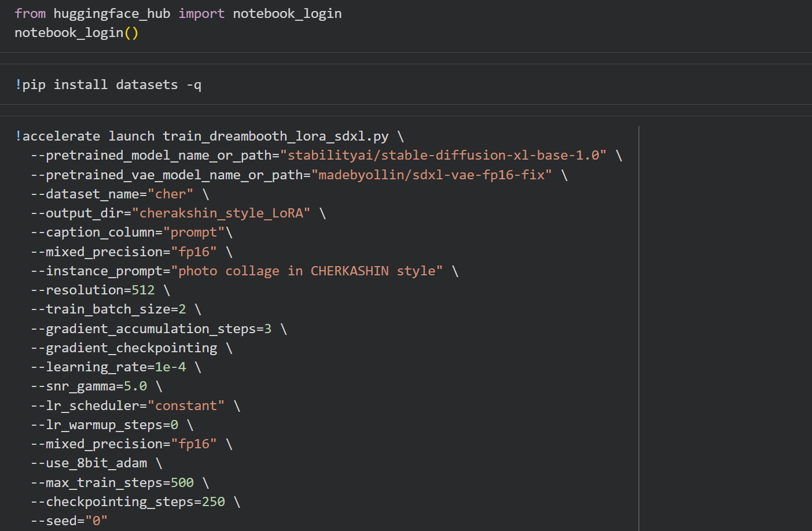The image size is (812, 531).
Task: Click inside the pip install datasets cell
Action: [108, 85]
